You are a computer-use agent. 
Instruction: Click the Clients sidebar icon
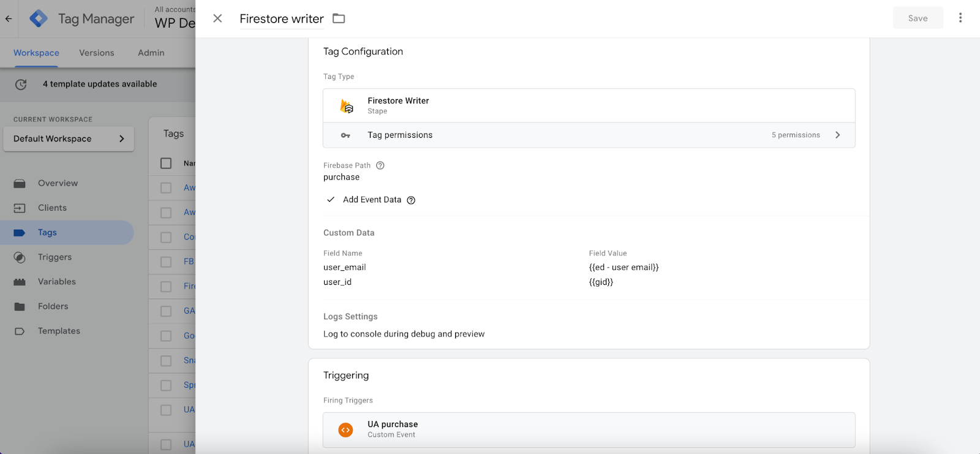20,208
